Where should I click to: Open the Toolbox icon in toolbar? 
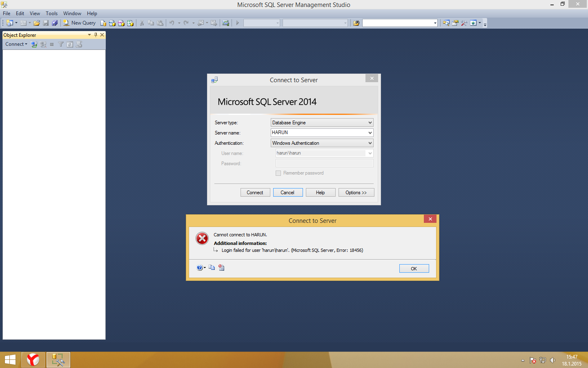(464, 23)
